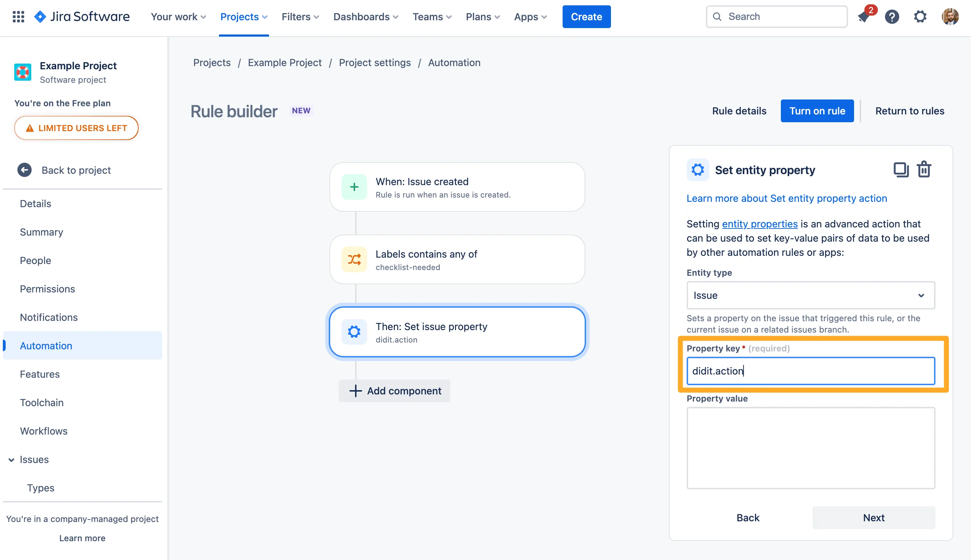Expand the Projects menu
The width and height of the screenshot is (971, 560).
tap(243, 17)
